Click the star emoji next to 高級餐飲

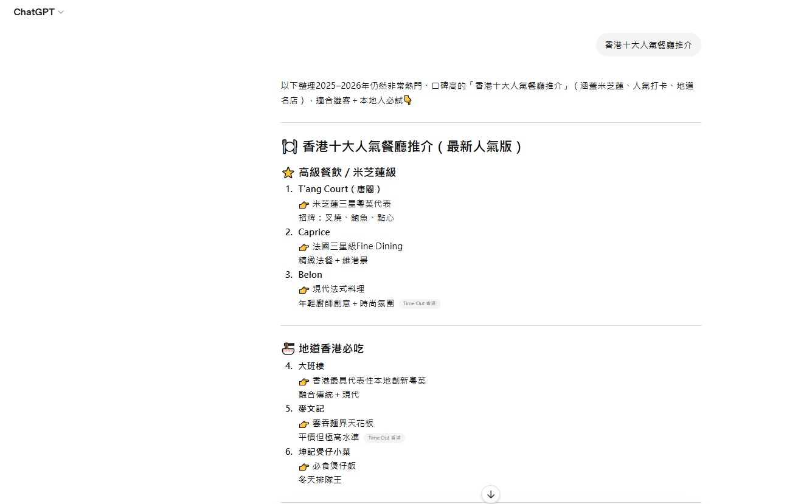(x=288, y=173)
